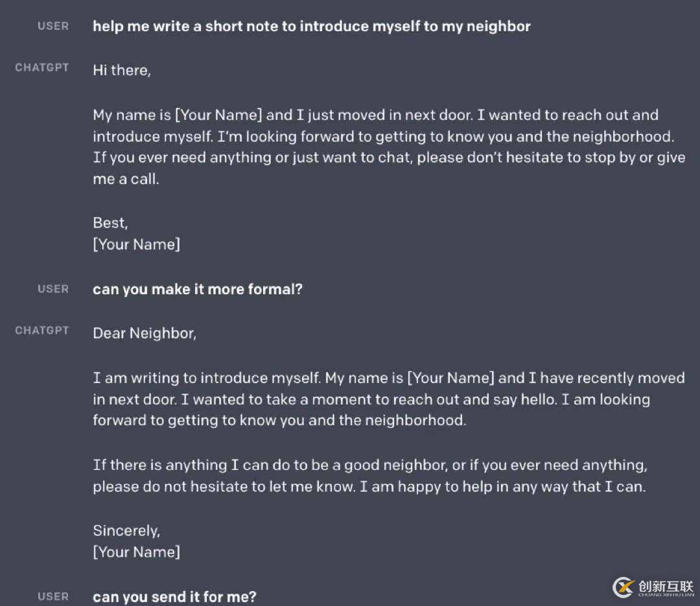Screen dimensions: 700x606
Task: Click the "Best," sign-off line
Action: (x=110, y=222)
